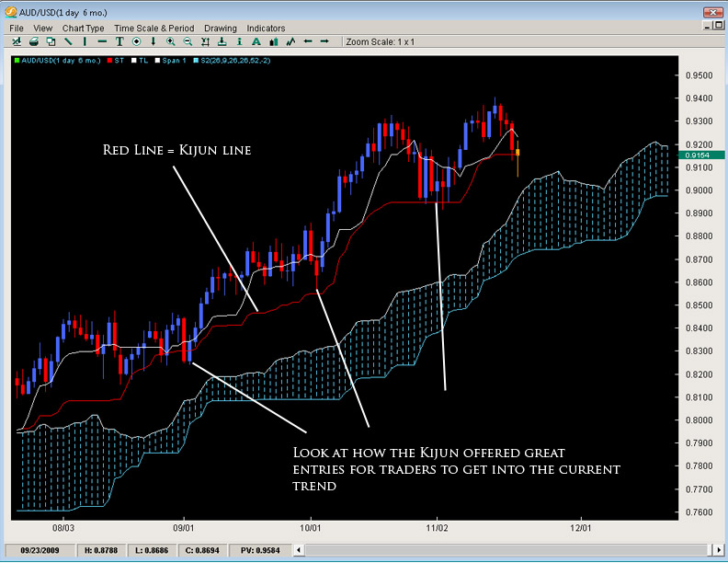Click the scrollbar left arrow button

[299, 550]
